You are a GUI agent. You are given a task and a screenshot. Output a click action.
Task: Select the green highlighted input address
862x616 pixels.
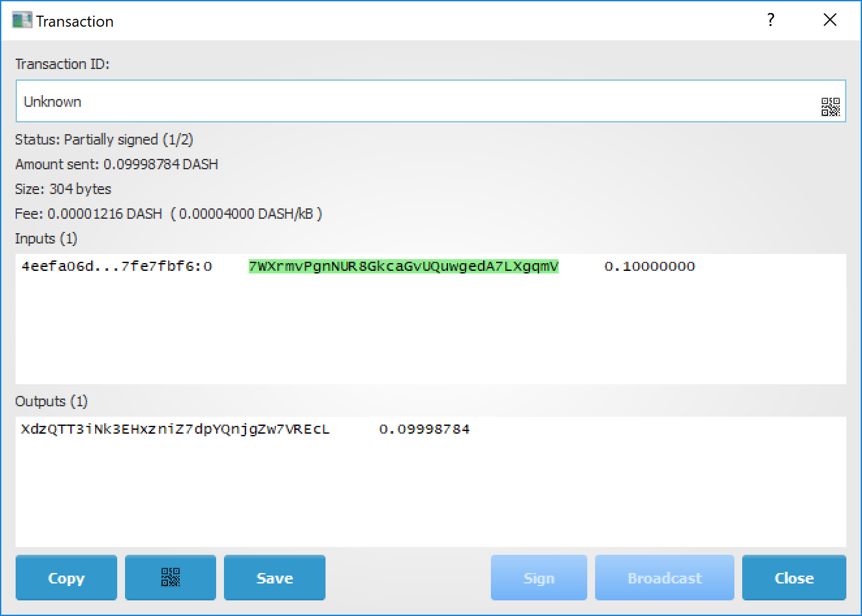[x=403, y=266]
